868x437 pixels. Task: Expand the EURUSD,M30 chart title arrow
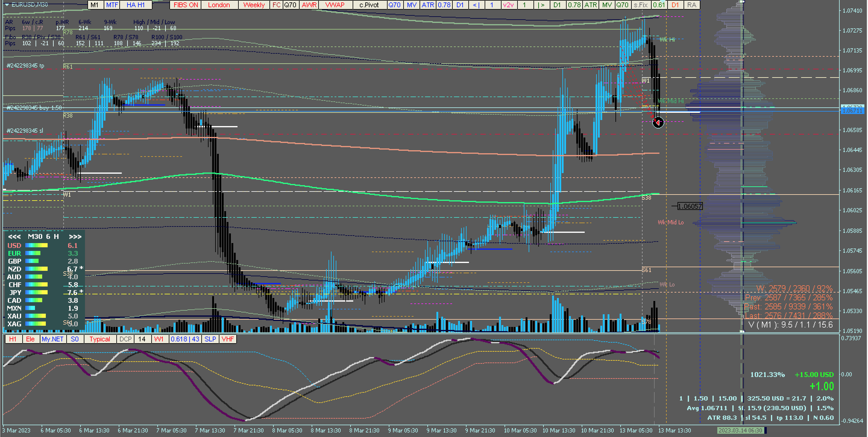tap(7, 5)
